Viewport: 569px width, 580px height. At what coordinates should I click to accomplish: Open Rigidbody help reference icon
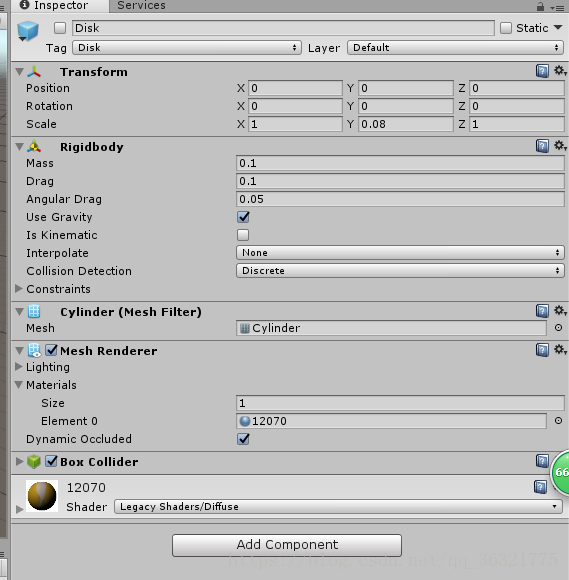(x=542, y=146)
